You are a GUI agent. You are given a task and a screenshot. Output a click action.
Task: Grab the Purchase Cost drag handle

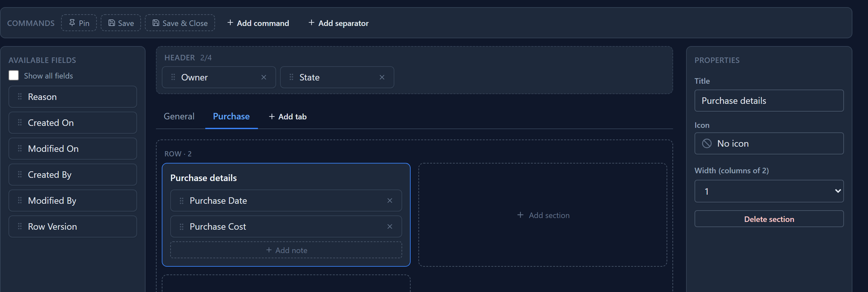[x=182, y=226]
